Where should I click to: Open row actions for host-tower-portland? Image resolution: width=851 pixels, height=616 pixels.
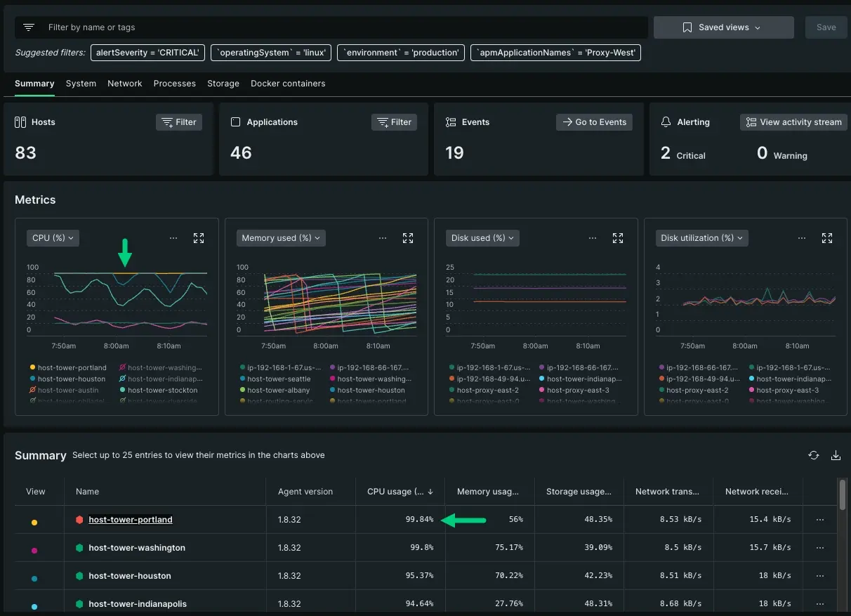(819, 520)
